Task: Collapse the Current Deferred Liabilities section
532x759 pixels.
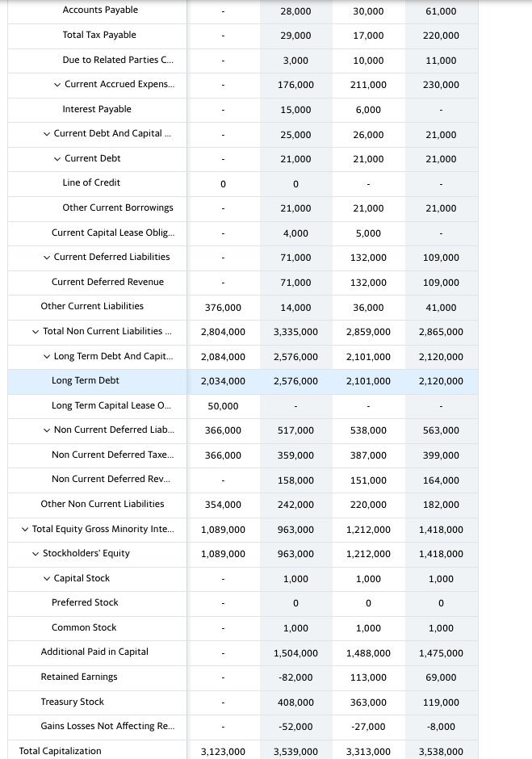Action: 46,258
